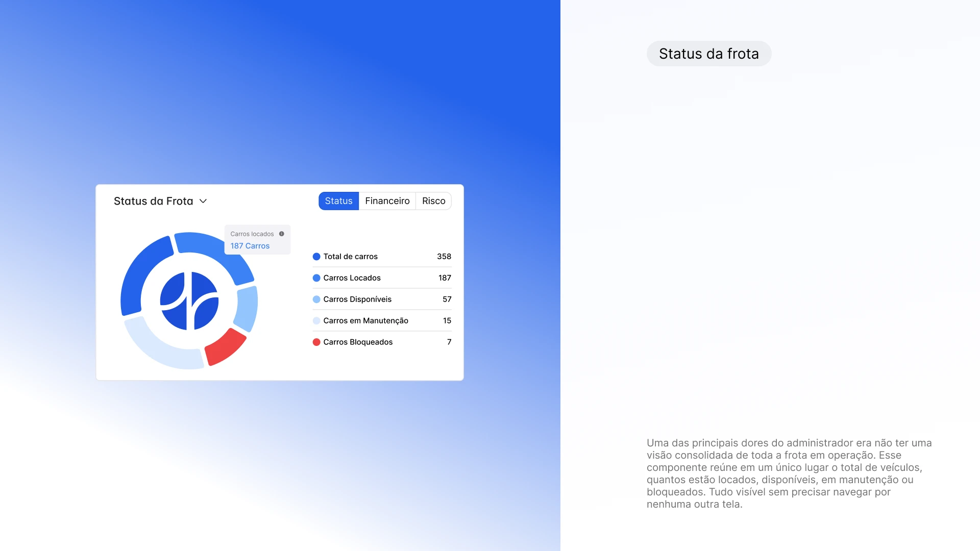The image size is (980, 551).
Task: Click the 187 Carros tooltip value
Action: (x=250, y=246)
